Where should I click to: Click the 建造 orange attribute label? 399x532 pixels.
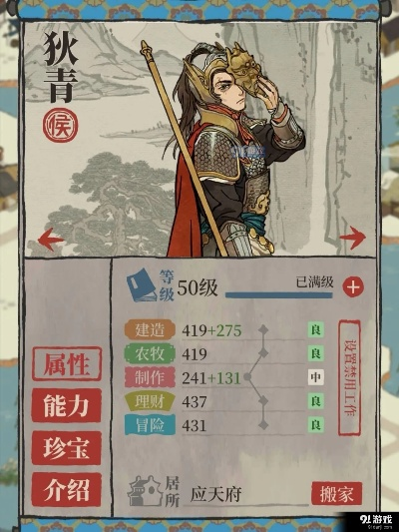pos(150,329)
